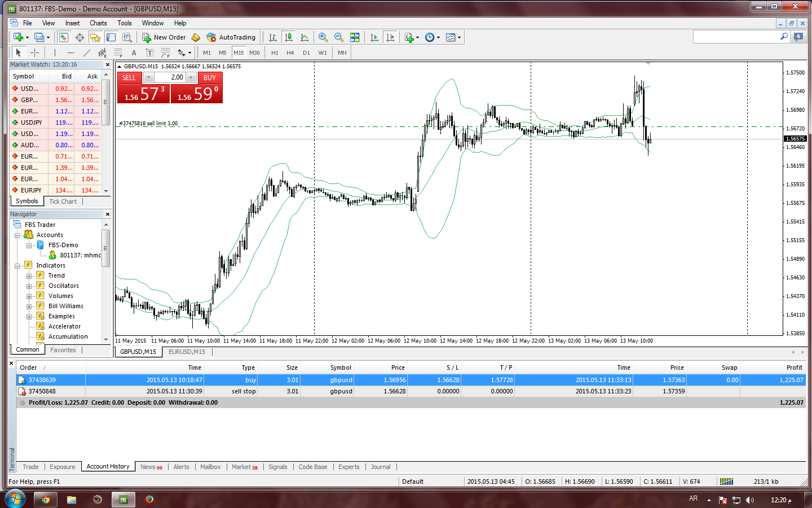Select the standard cursor arrow tool
The image size is (812, 508).
[x=19, y=52]
